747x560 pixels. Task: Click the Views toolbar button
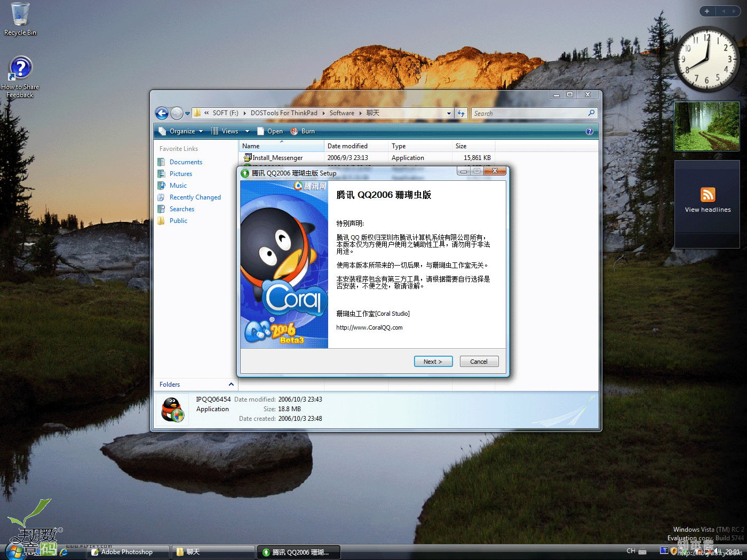225,131
